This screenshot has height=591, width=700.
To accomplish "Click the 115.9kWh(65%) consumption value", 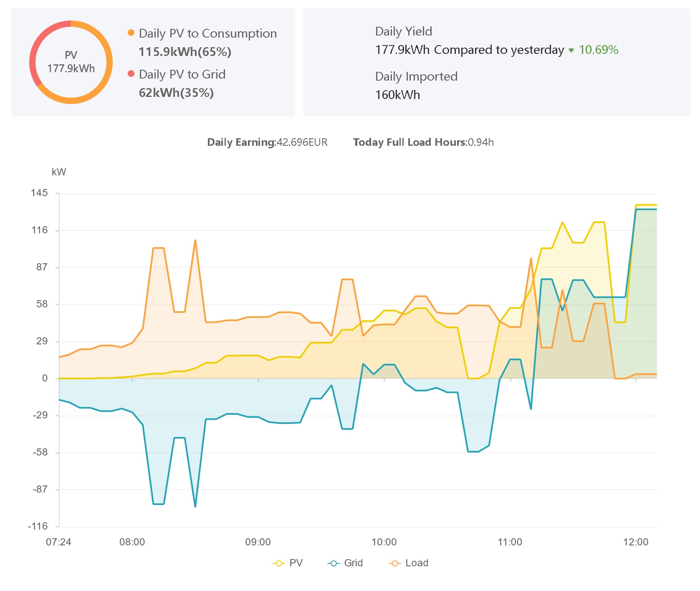I will pos(184,52).
